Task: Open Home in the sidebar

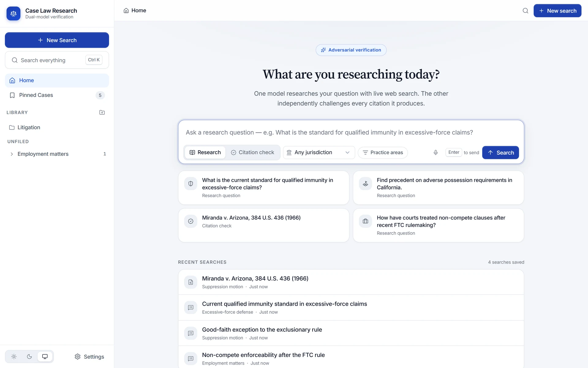Action: 57,80
